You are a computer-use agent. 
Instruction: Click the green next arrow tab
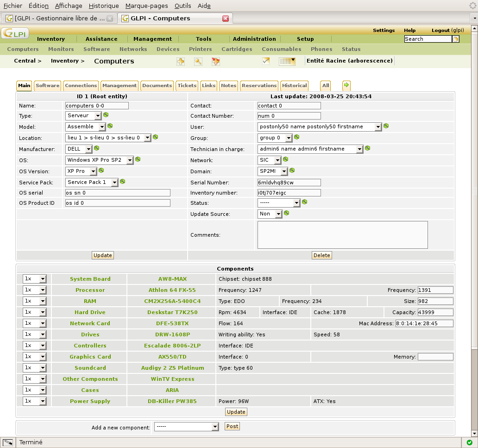pos(346,85)
